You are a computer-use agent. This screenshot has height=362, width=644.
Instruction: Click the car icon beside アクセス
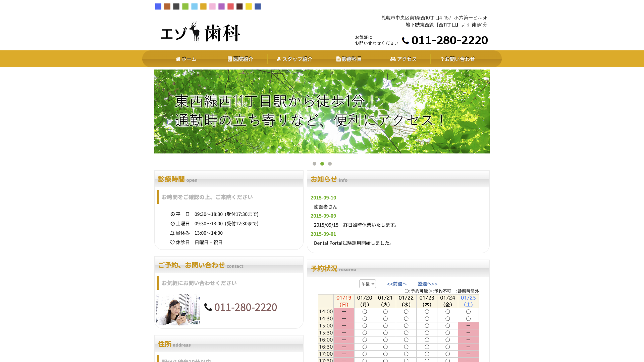(x=393, y=59)
